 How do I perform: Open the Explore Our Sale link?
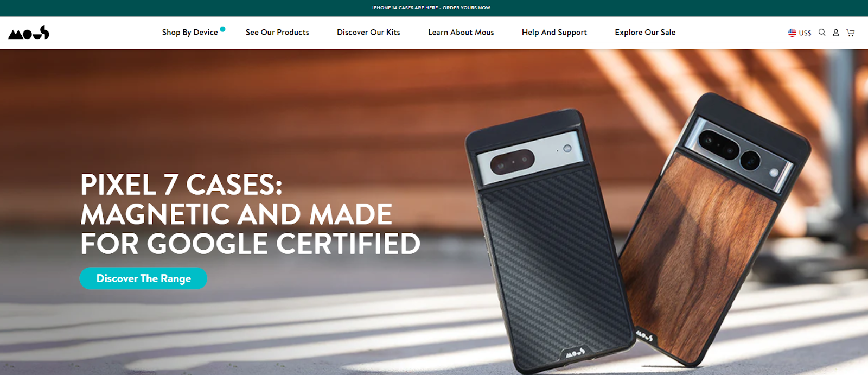(x=645, y=33)
